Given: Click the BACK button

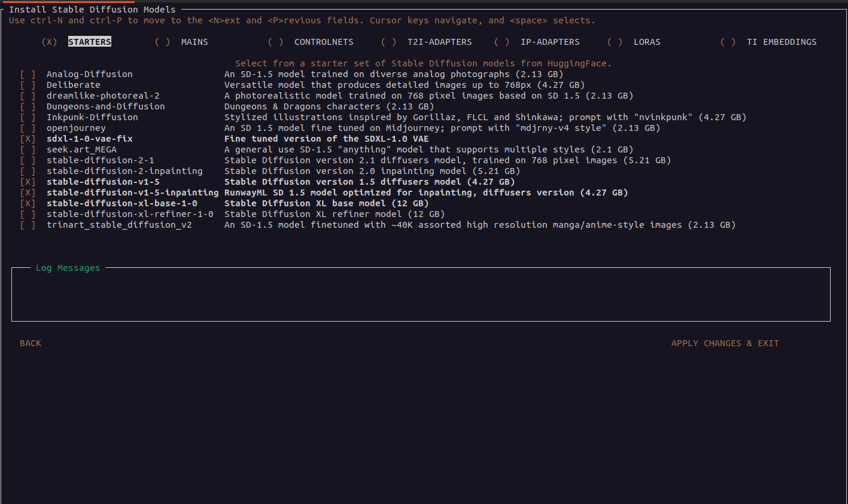Looking at the screenshot, I should pyautogui.click(x=31, y=343).
